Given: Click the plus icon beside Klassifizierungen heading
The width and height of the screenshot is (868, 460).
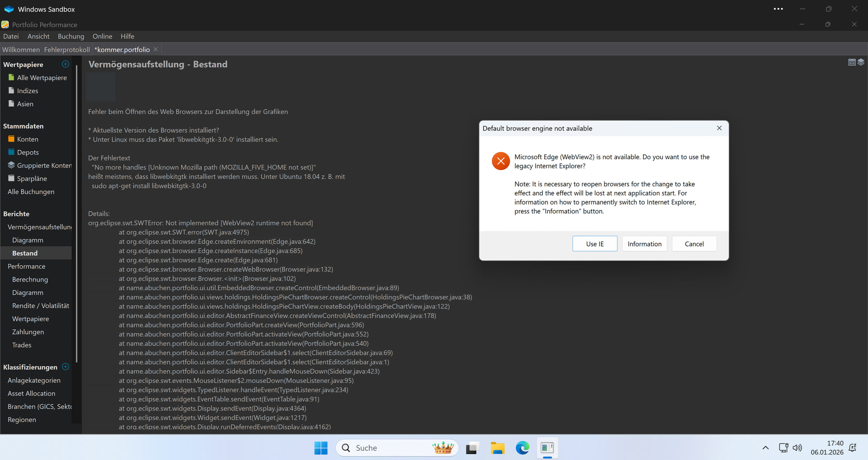Looking at the screenshot, I should pyautogui.click(x=66, y=367).
